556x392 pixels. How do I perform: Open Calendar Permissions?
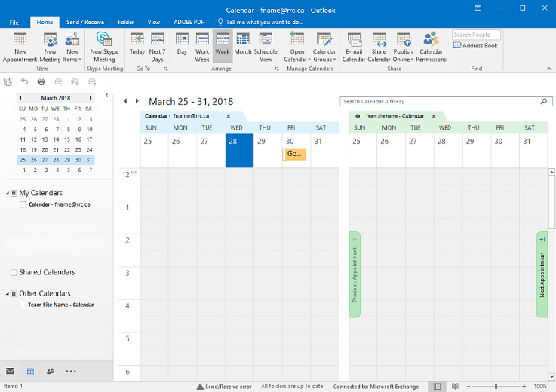(x=431, y=47)
